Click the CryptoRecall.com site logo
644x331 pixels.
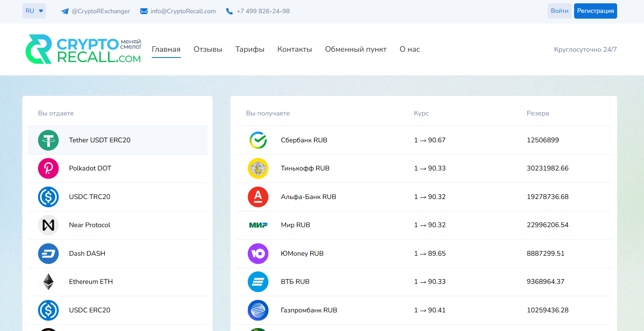coord(83,49)
